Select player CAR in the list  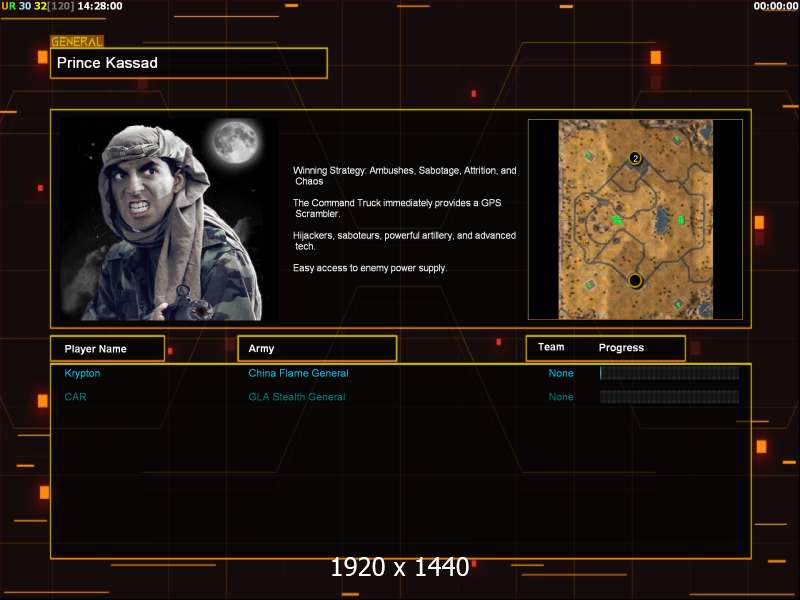75,397
